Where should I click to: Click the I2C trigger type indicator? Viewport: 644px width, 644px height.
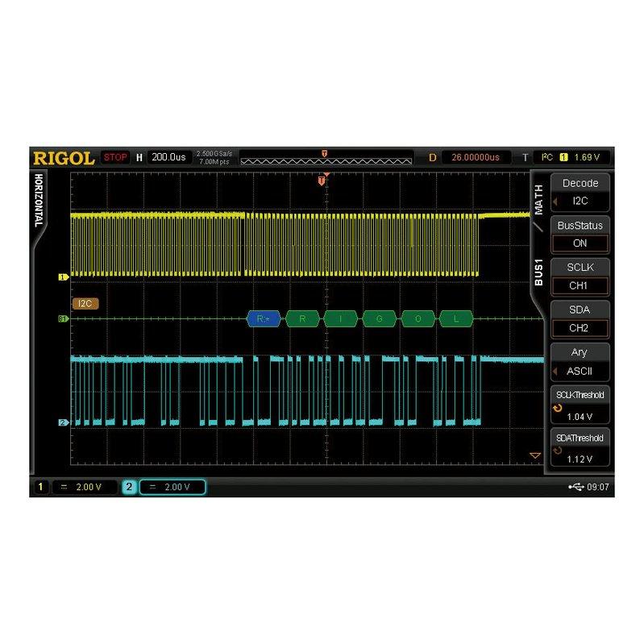point(546,157)
